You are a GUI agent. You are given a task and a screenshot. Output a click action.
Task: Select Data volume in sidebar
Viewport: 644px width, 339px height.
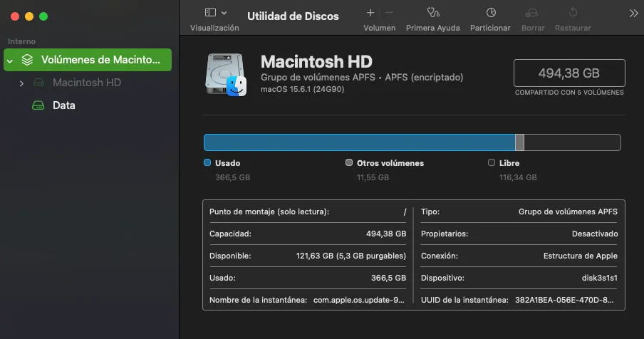63,105
